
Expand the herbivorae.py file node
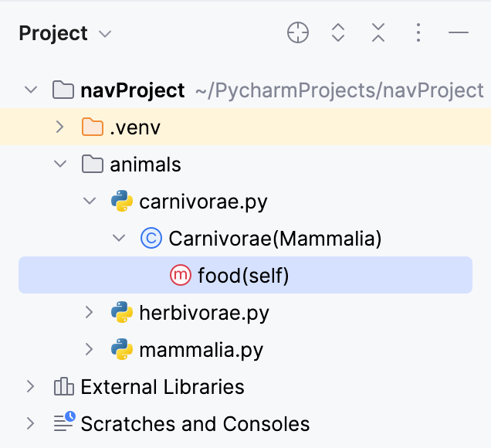(x=90, y=313)
